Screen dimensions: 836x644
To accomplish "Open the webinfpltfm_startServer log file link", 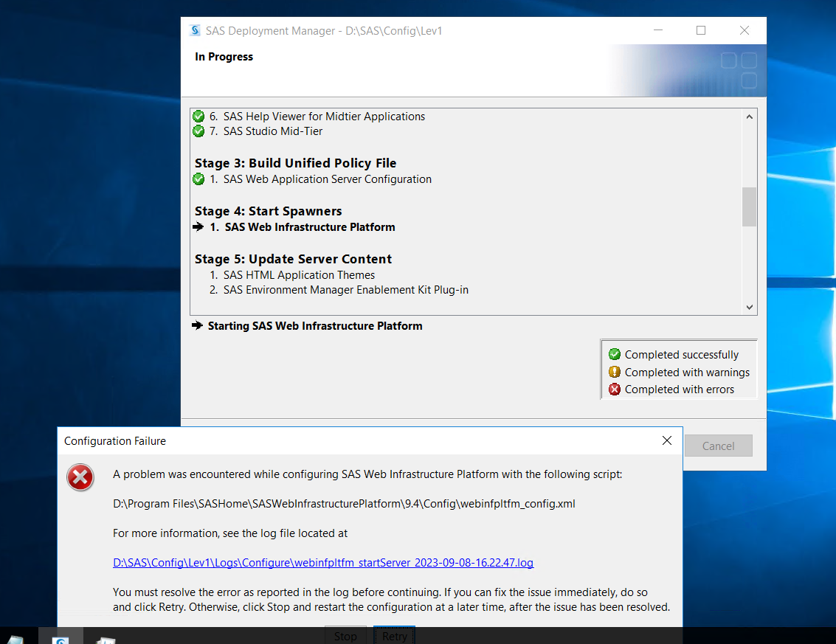I will tap(322, 563).
